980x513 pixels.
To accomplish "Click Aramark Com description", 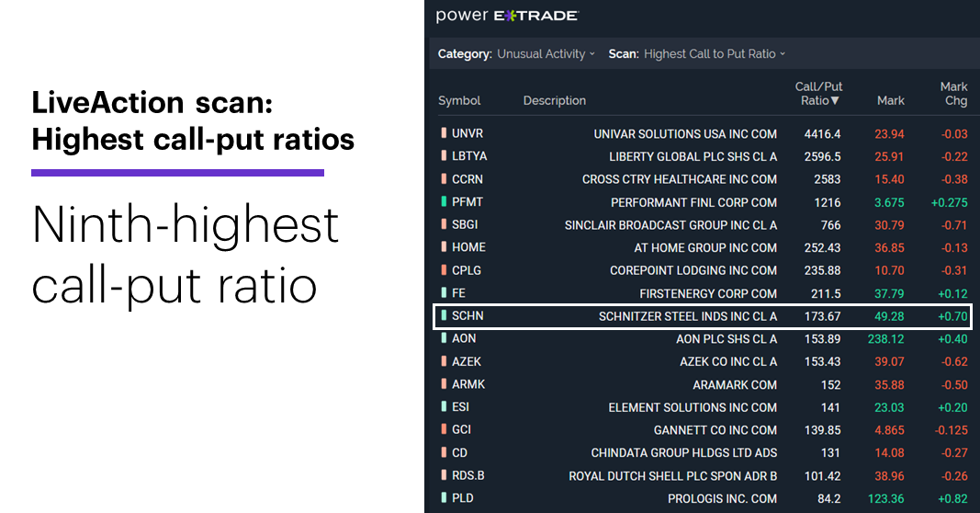I will 735,384.
